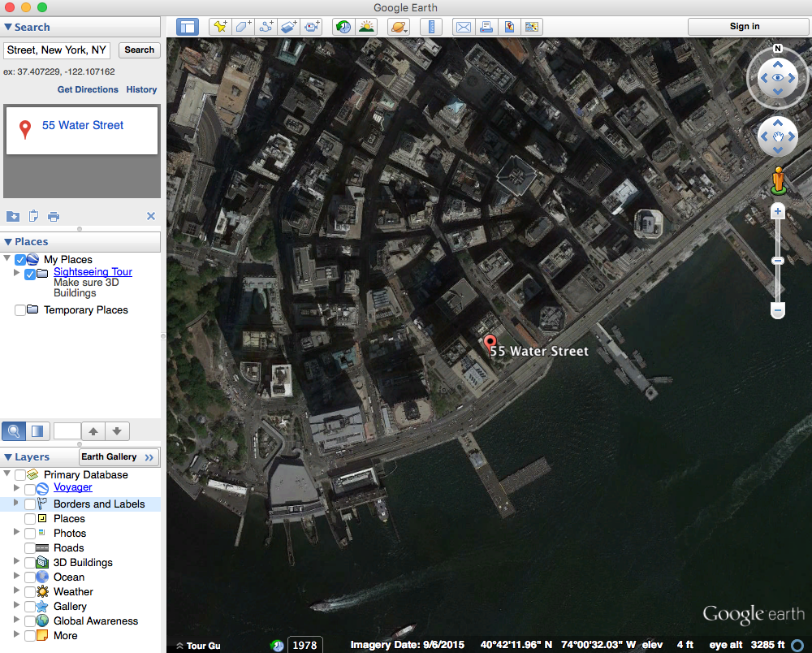
Task: Click the Add Path tool
Action: point(266,27)
